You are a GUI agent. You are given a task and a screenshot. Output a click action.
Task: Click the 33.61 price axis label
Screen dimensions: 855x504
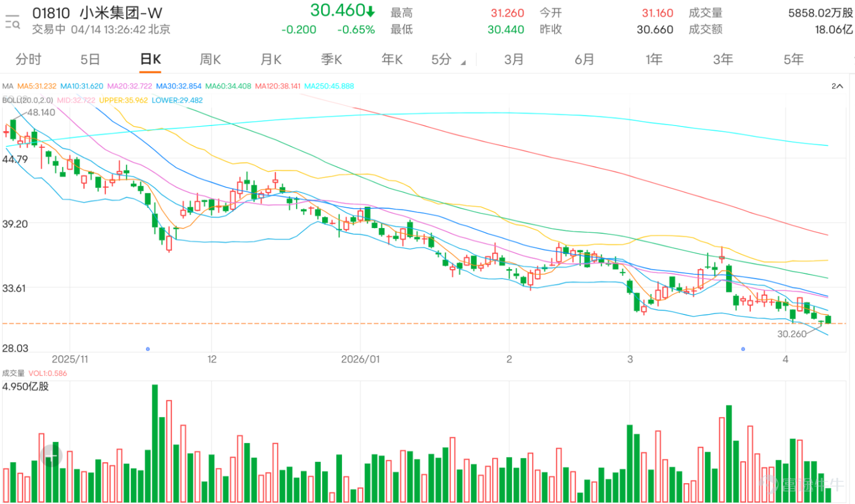click(15, 288)
